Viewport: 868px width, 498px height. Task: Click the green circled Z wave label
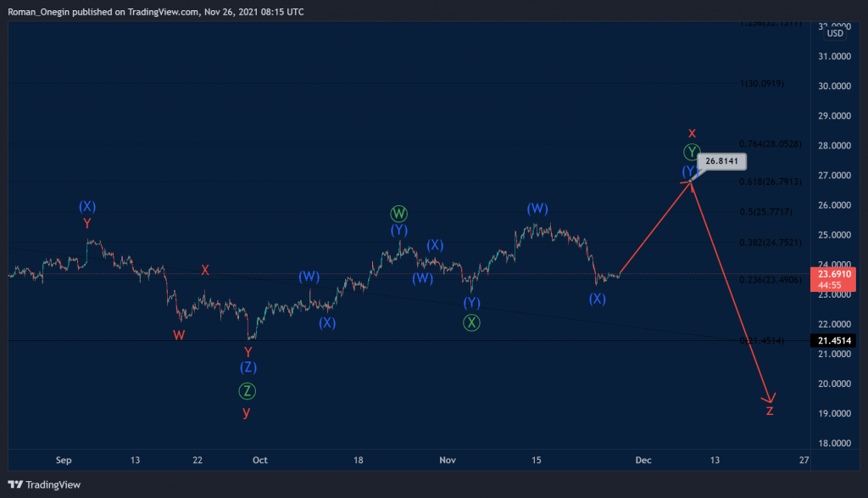(247, 391)
